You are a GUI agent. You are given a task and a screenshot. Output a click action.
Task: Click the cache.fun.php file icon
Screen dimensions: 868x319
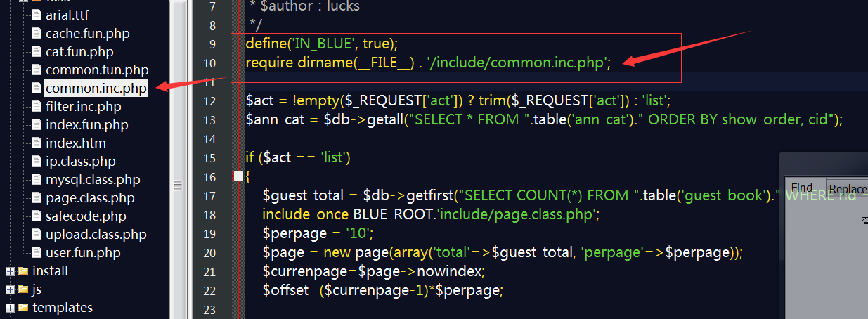click(x=37, y=33)
